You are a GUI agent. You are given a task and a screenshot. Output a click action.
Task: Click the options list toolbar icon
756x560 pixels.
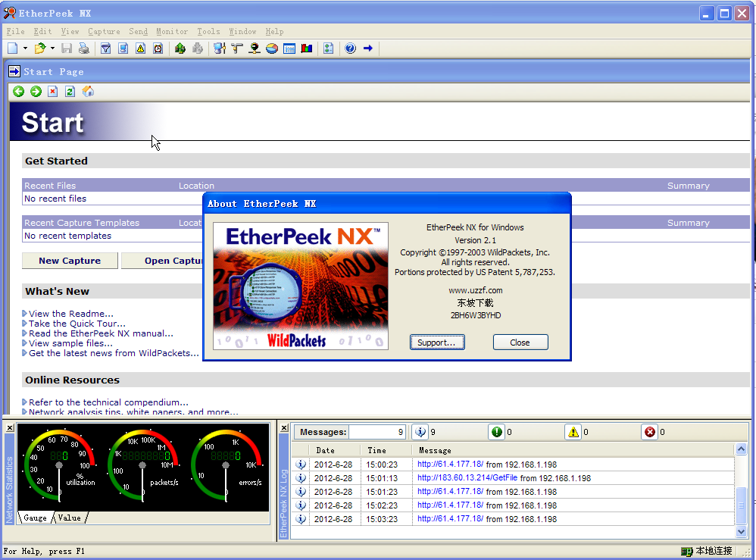(x=328, y=48)
